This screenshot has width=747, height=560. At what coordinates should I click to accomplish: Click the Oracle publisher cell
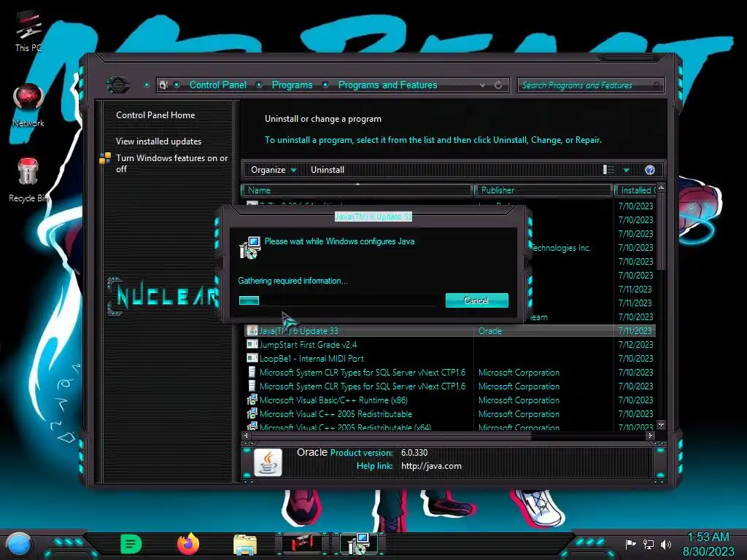tap(489, 330)
